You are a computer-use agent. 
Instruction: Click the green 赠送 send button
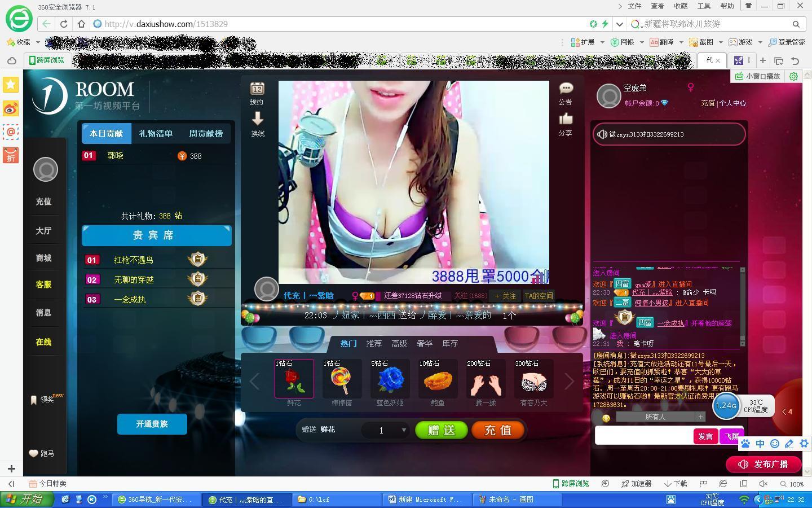441,430
